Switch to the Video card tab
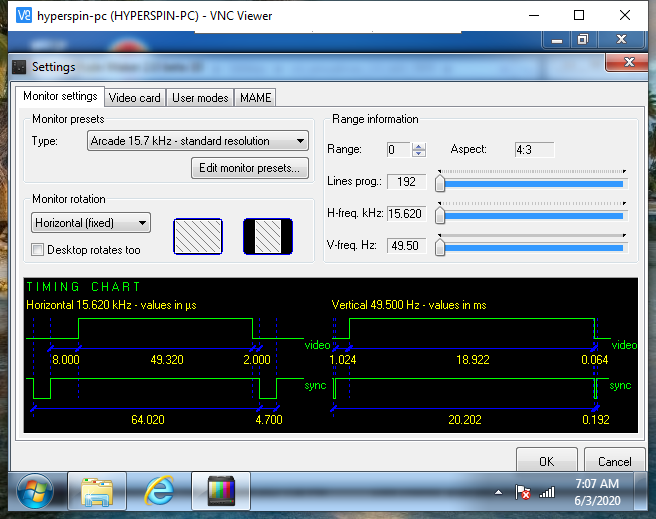The height and width of the screenshot is (519, 656). coord(135,98)
